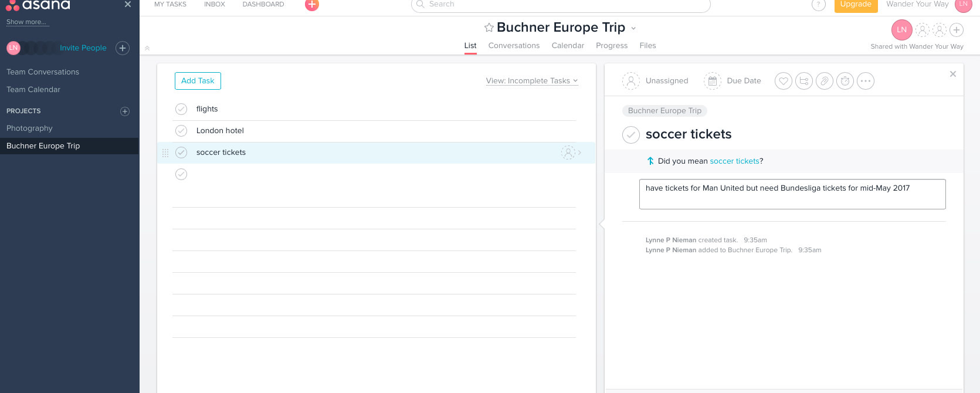Screen dimensions: 980x393
Task: Open the INBOX
Action: point(215,4)
